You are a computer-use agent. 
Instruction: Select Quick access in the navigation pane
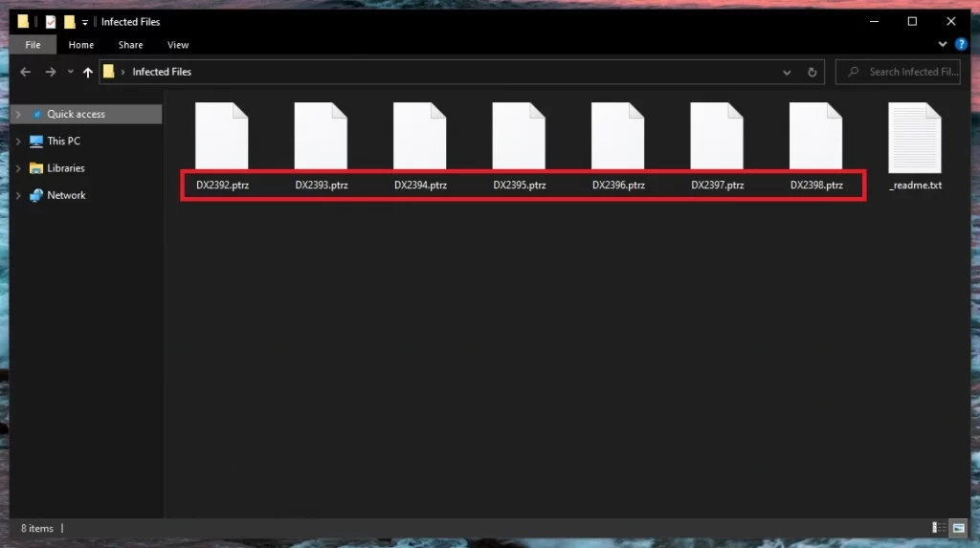77,114
